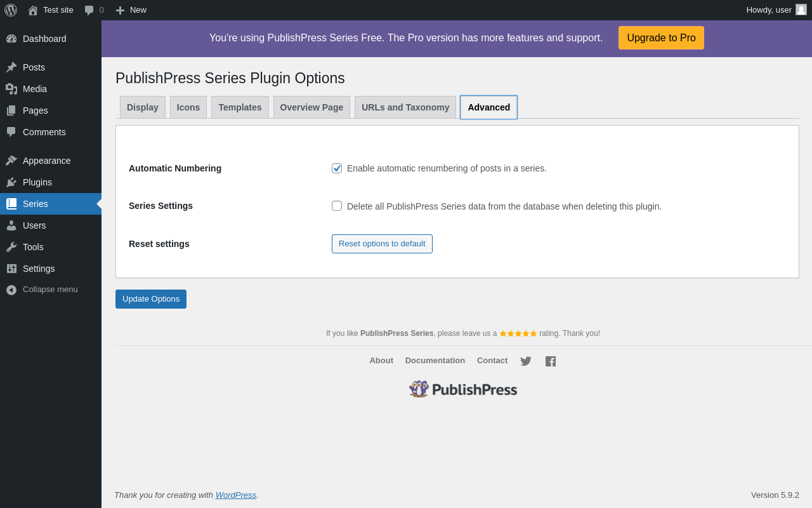The width and height of the screenshot is (812, 508).
Task: Open the Settings menu item
Action: tap(51, 269)
